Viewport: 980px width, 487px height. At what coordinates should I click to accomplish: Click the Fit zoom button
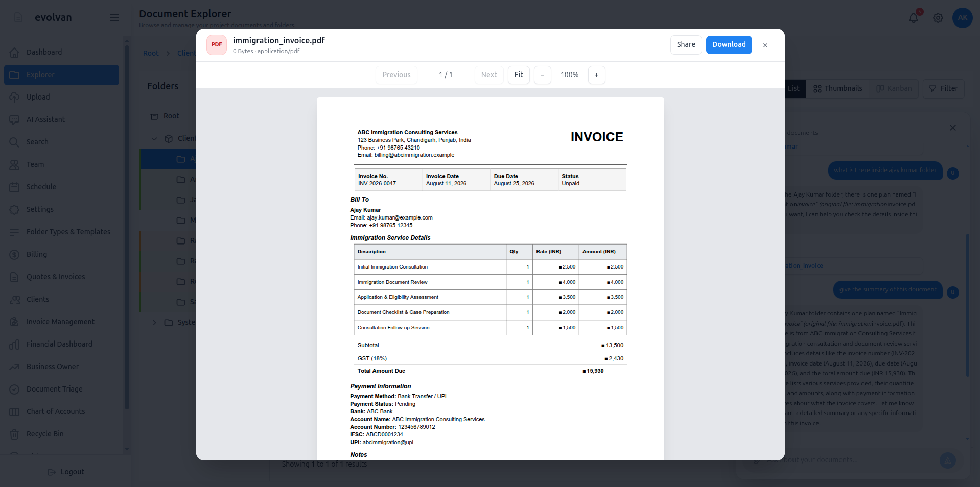pos(519,75)
